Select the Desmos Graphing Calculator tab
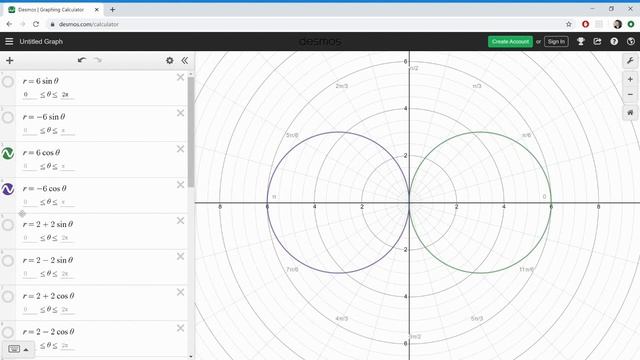 tap(51, 9)
